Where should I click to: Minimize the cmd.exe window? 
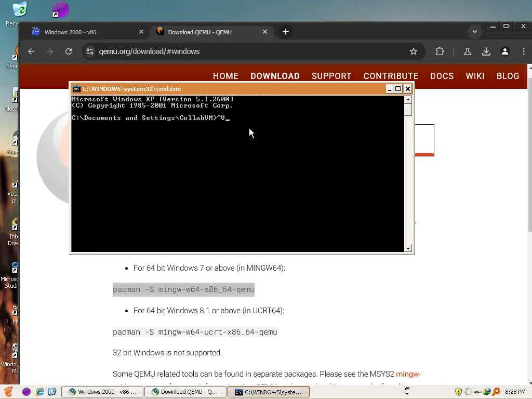[x=390, y=89]
